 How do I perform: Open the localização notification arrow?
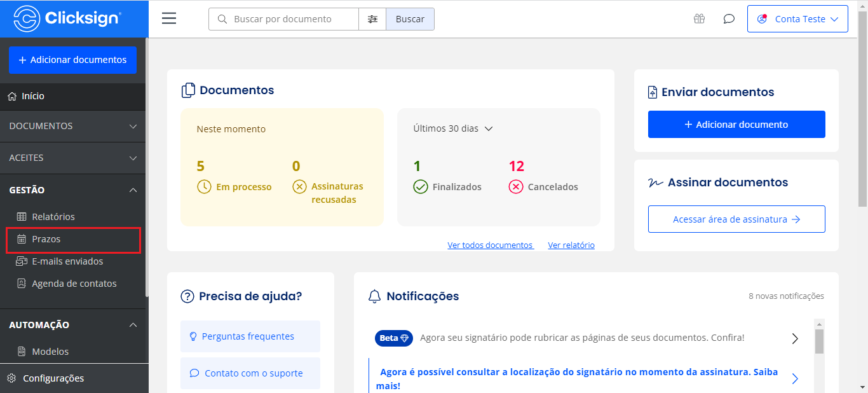(795, 379)
